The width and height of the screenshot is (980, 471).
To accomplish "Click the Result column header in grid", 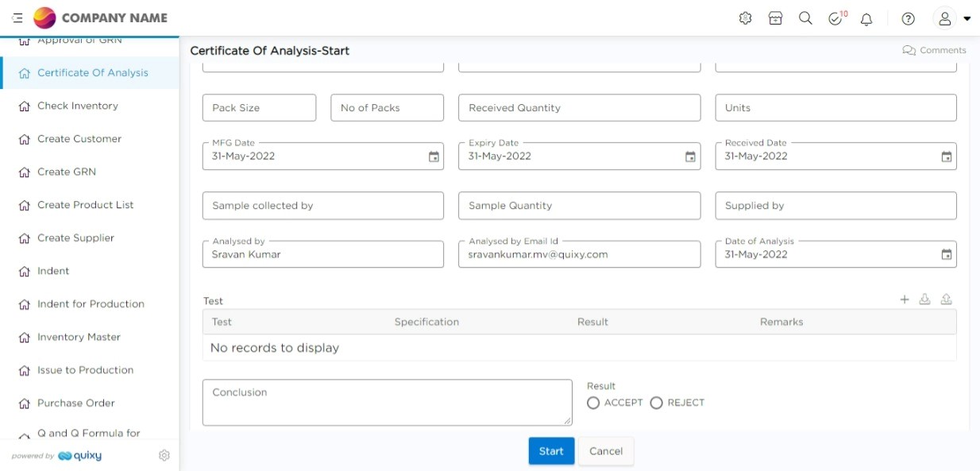I will [592, 322].
